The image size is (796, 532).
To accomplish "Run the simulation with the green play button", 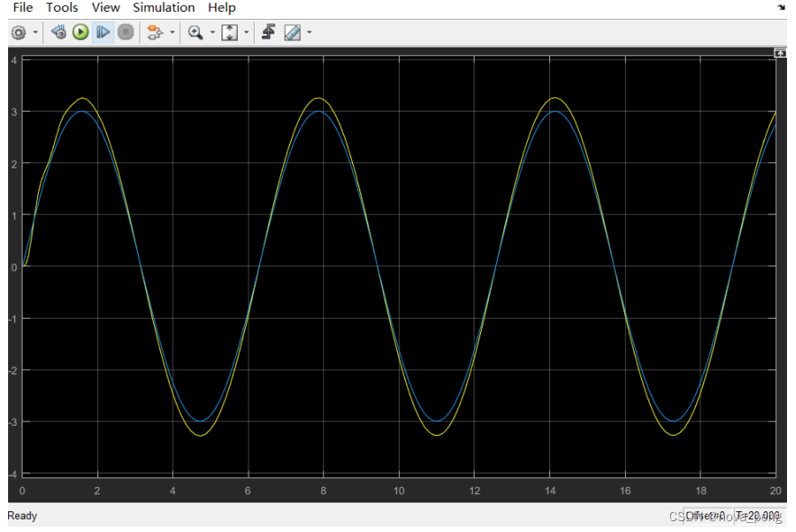I will (80, 32).
